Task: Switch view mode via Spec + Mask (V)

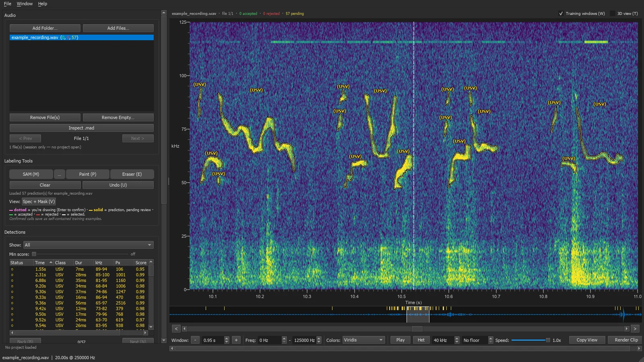Action: click(x=39, y=202)
